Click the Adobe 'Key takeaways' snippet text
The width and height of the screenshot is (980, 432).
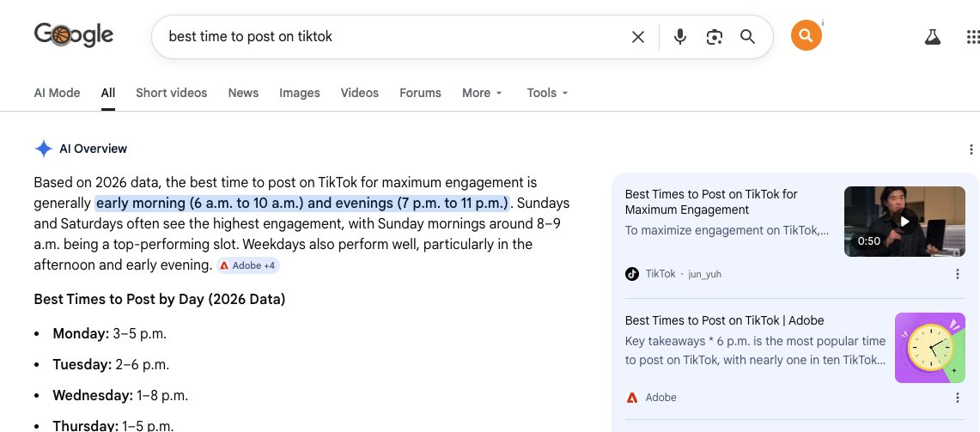[x=755, y=350]
